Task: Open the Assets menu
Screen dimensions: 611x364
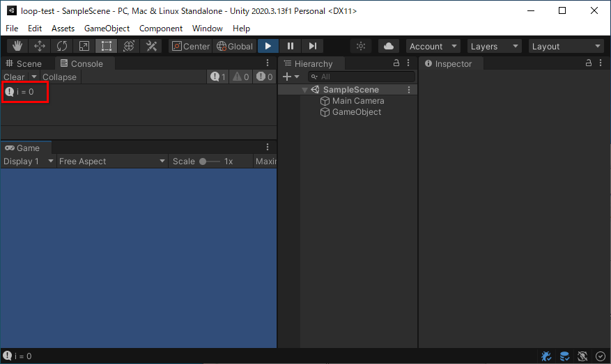Action: (x=63, y=29)
